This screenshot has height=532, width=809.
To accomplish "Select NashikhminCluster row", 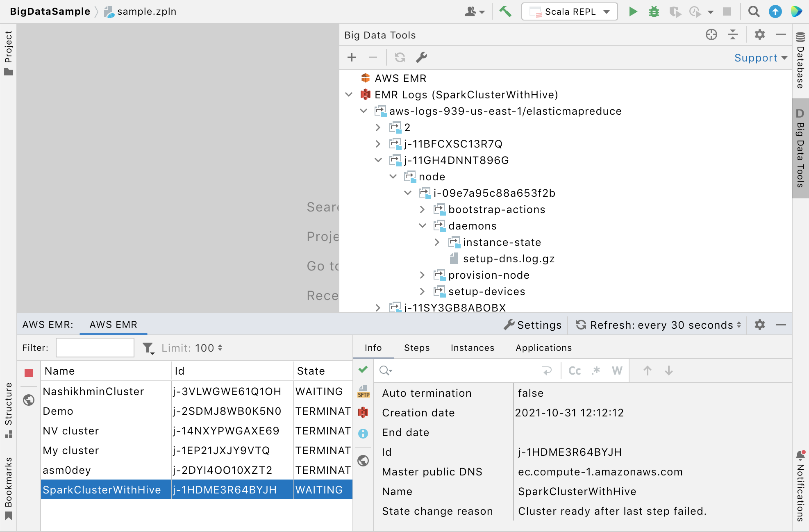I will [x=197, y=391].
